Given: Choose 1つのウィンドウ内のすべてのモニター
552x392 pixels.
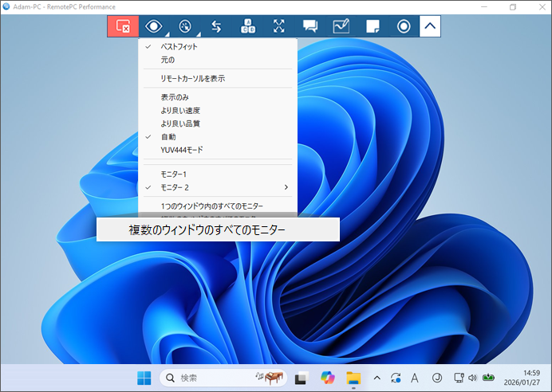Looking at the screenshot, I should coord(218,206).
